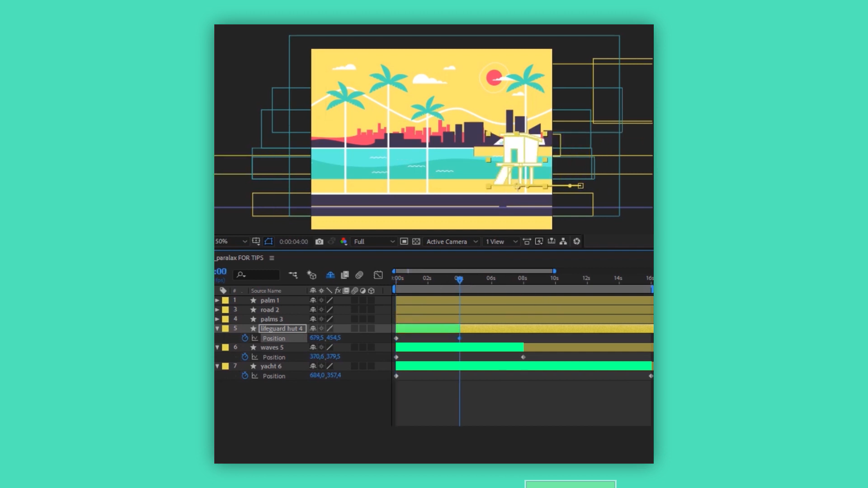Toggle frame blending button in timeline toolbar
Viewport: 868px width, 488px height.
(x=345, y=275)
